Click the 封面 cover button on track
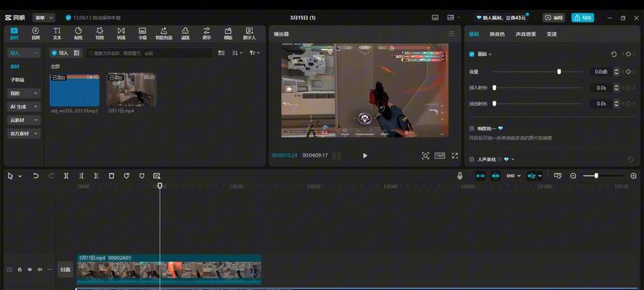The width and height of the screenshot is (644, 290). point(65,270)
